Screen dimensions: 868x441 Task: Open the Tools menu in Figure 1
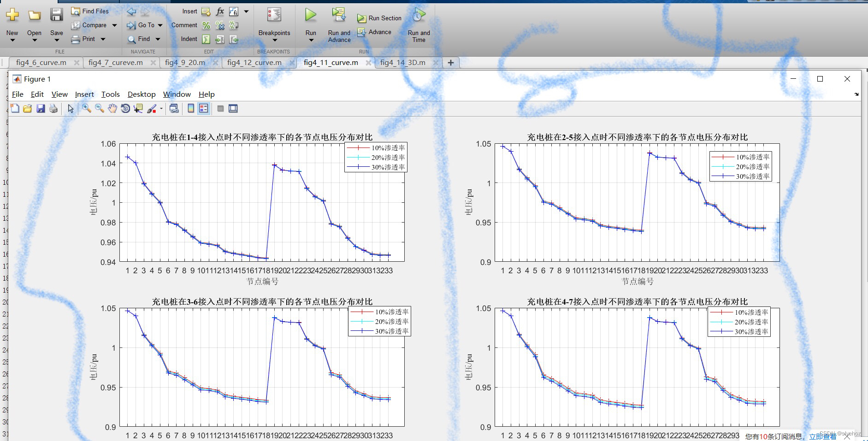coord(111,94)
